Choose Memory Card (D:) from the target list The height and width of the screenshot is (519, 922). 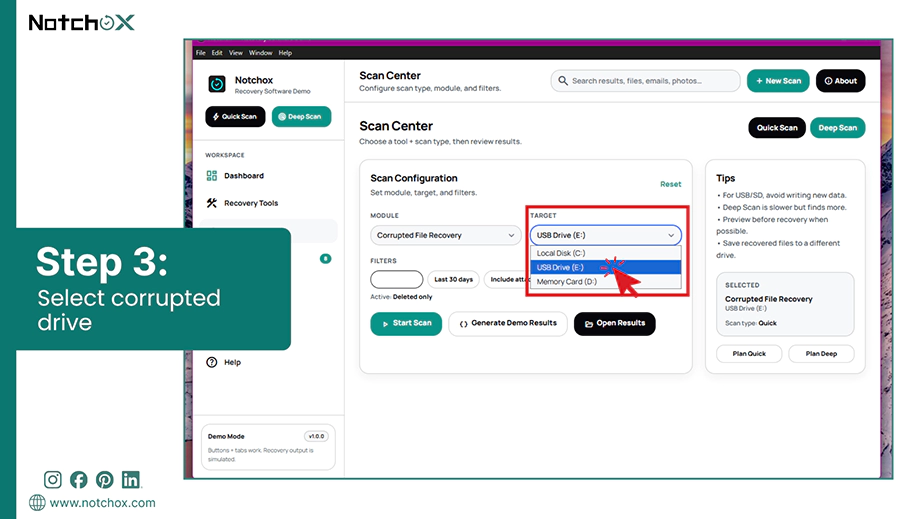606,282
